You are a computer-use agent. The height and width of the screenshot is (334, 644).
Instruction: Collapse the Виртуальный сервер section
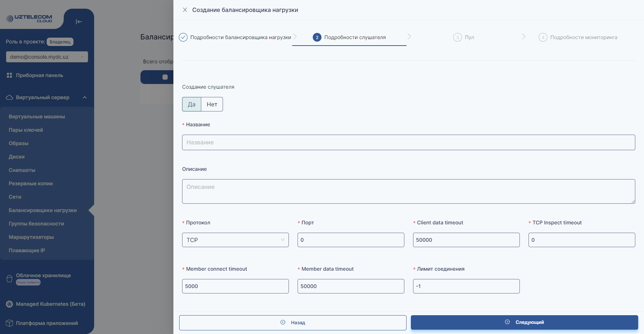85,97
